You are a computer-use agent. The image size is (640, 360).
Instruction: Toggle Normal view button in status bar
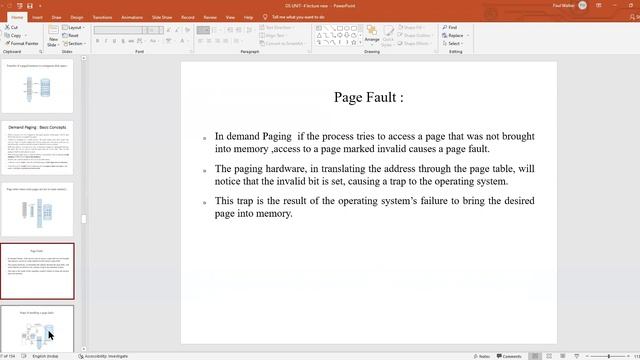[535, 356]
